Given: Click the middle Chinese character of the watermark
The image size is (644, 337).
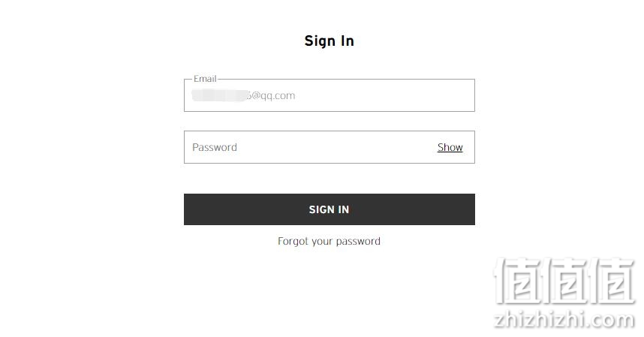Looking at the screenshot, I should tap(565, 281).
